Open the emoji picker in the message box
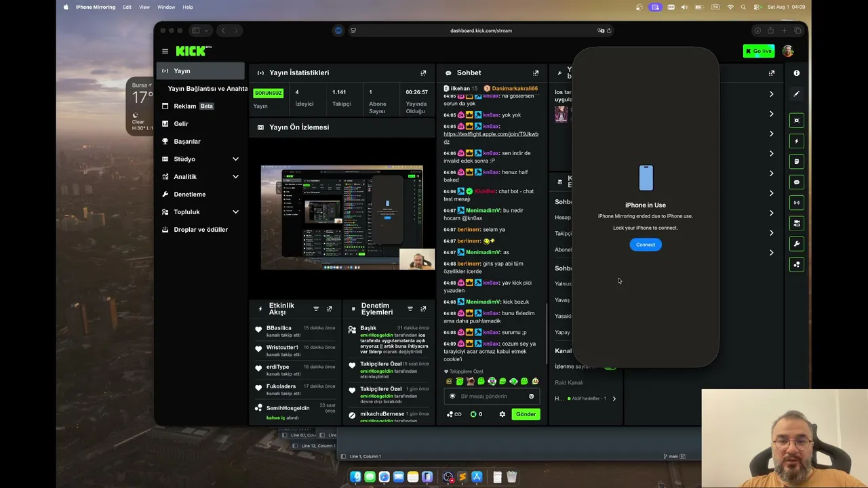The width and height of the screenshot is (868, 488). point(531,396)
